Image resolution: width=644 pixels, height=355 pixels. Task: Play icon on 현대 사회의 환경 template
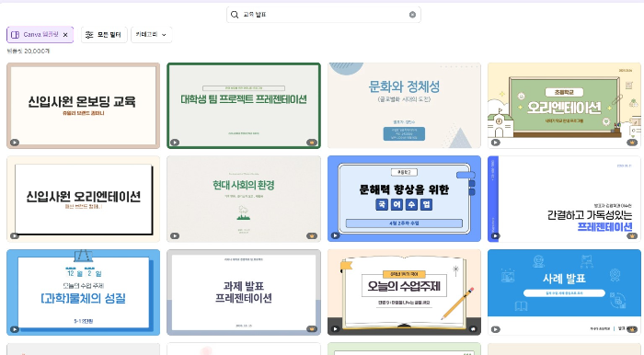tap(175, 235)
